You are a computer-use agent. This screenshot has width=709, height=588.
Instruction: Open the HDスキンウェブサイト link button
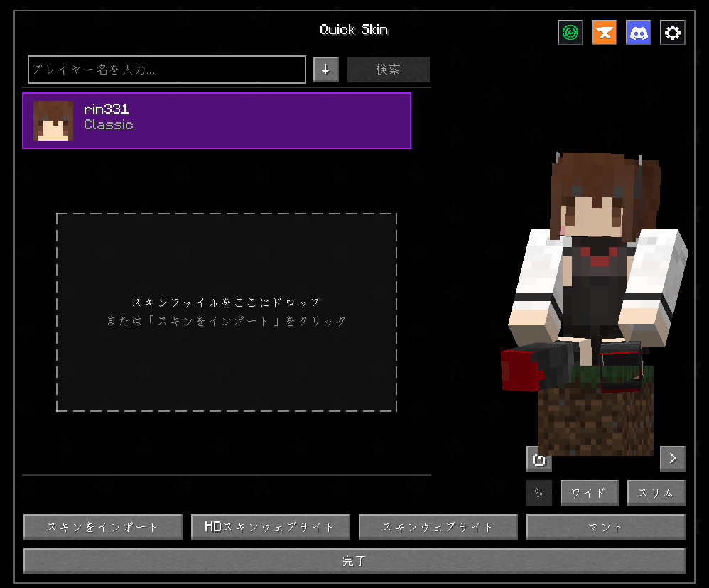click(270, 527)
